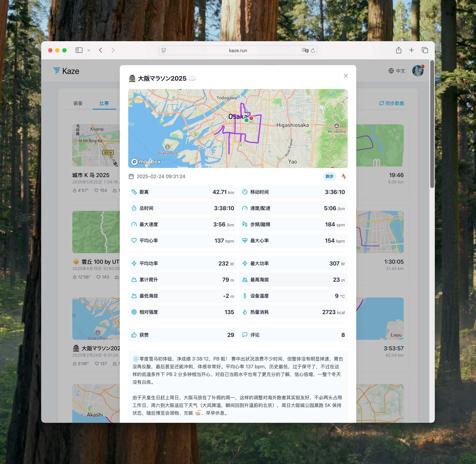
Task: Expand the sidebar dropdown chevron
Action: pyautogui.click(x=89, y=50)
